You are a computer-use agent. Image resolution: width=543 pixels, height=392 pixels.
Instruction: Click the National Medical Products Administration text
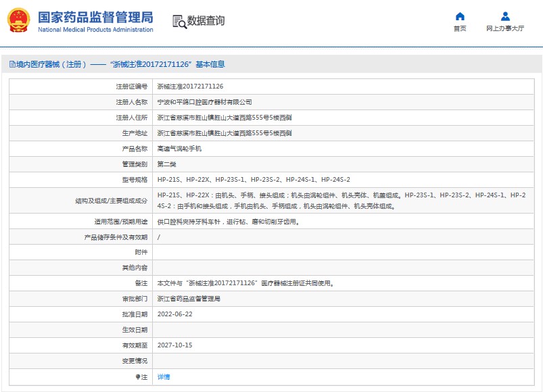pyautogui.click(x=95, y=30)
